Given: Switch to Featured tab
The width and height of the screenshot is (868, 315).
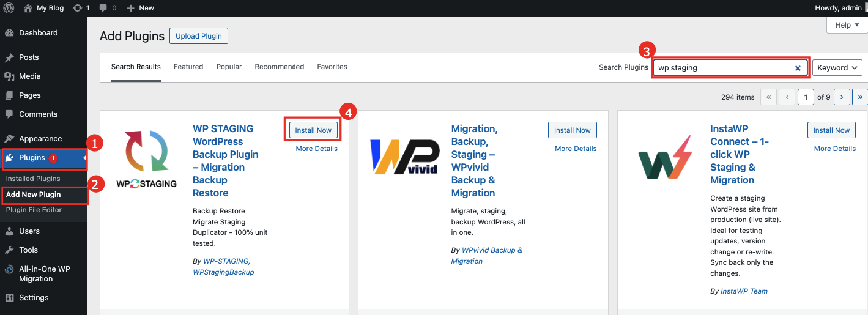Looking at the screenshot, I should [x=188, y=67].
